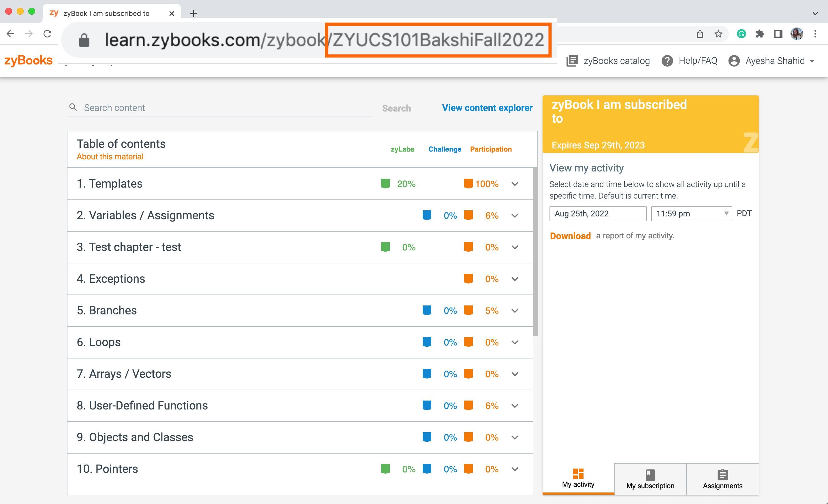Image resolution: width=828 pixels, height=504 pixels.
Task: Click the Download activity report link
Action: pyautogui.click(x=570, y=236)
